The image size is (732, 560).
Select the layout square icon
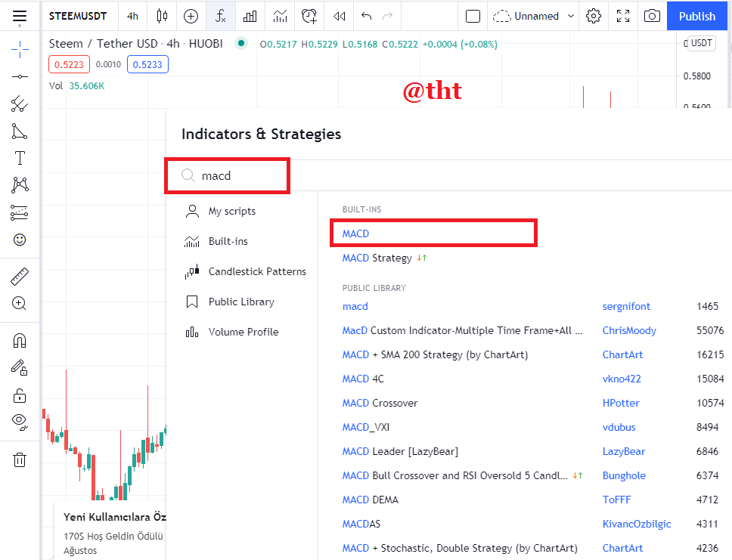click(x=473, y=17)
